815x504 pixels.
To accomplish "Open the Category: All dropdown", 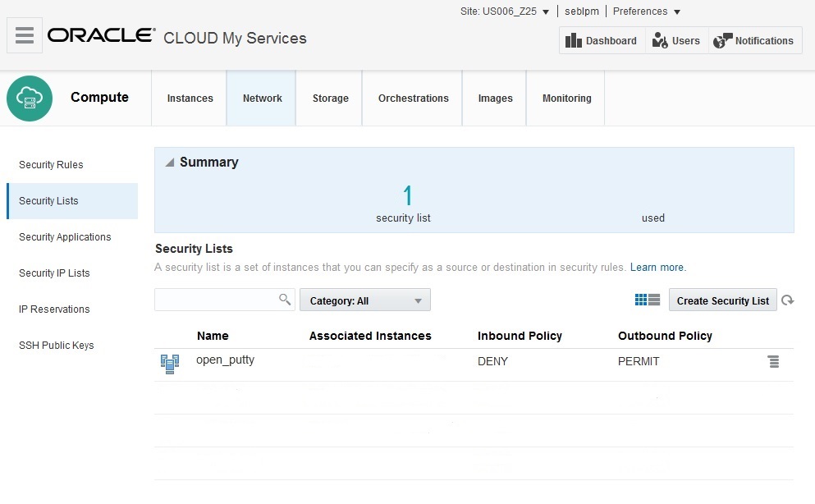I will click(x=364, y=300).
